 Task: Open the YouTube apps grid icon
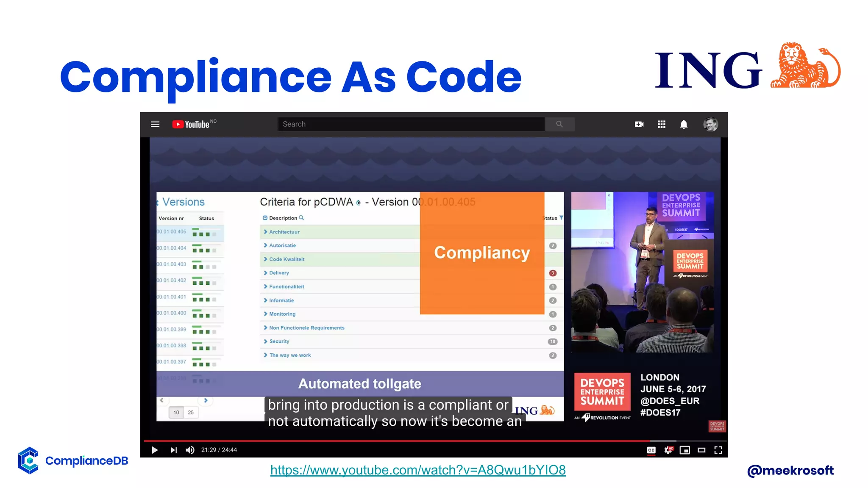click(x=662, y=124)
